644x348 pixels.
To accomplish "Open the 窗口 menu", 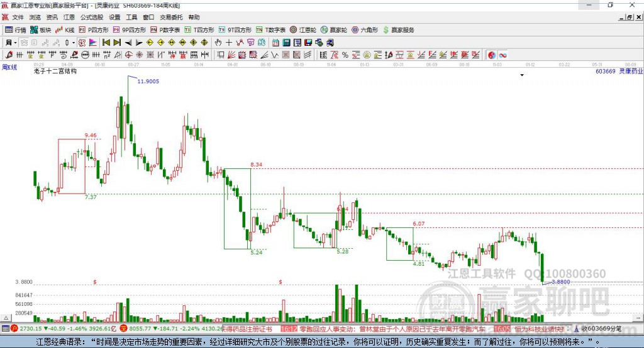I will coord(148,17).
